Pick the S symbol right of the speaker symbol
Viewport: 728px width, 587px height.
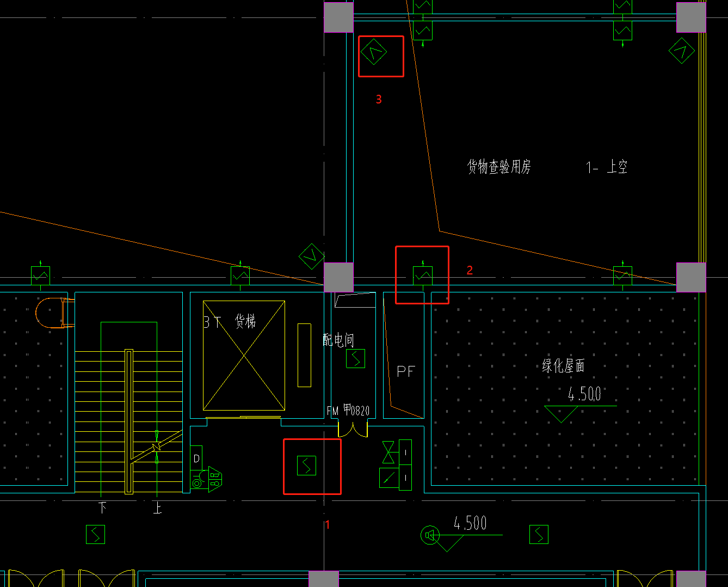coord(539,534)
